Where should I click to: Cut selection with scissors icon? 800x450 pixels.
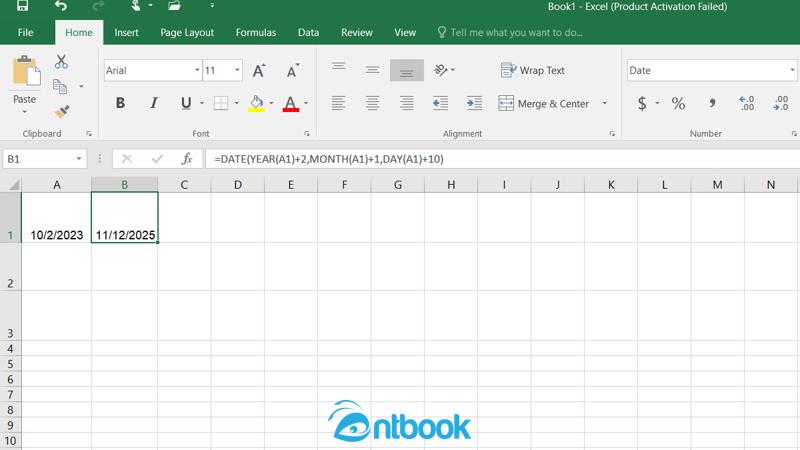[61, 62]
